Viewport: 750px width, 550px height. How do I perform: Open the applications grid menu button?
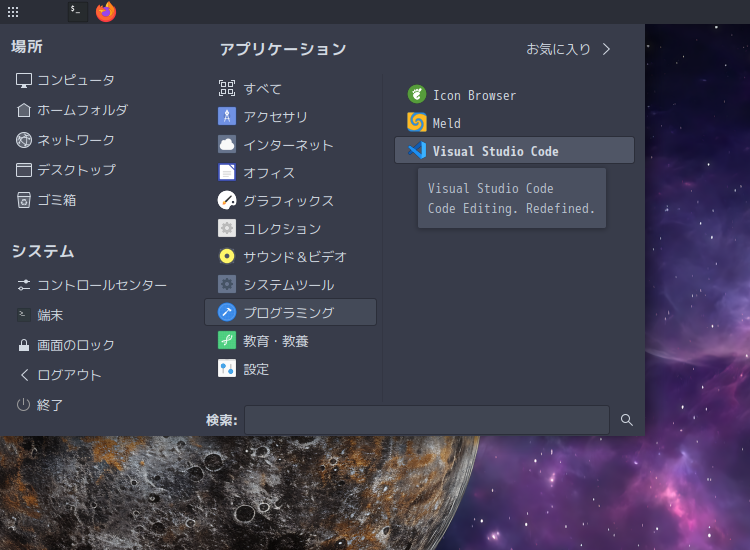click(x=13, y=12)
